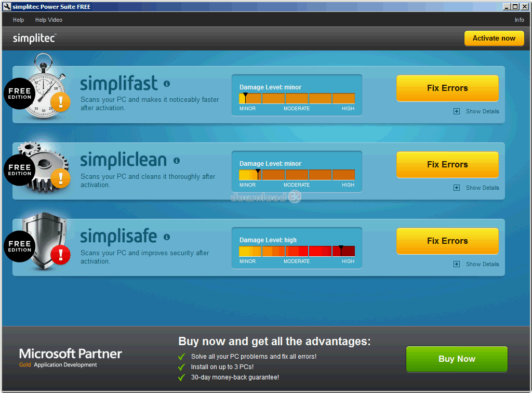
Task: Expand simpliclean Show Details plus icon
Action: [457, 188]
